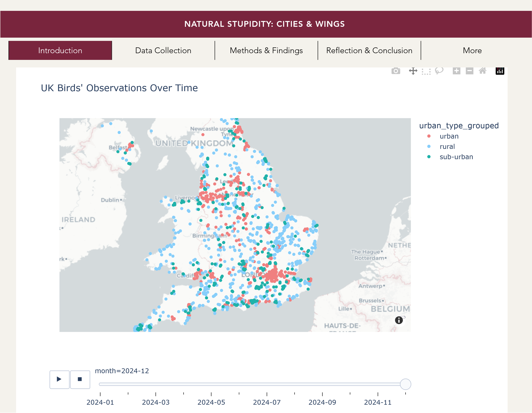The width and height of the screenshot is (532, 413).
Task: Download plot as PNG camera icon
Action: coord(396,71)
